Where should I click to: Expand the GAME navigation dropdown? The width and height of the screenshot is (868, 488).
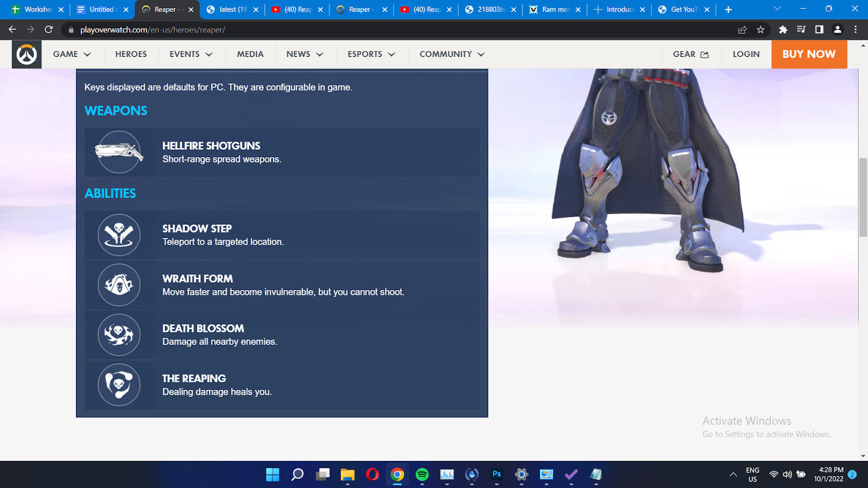pos(72,54)
